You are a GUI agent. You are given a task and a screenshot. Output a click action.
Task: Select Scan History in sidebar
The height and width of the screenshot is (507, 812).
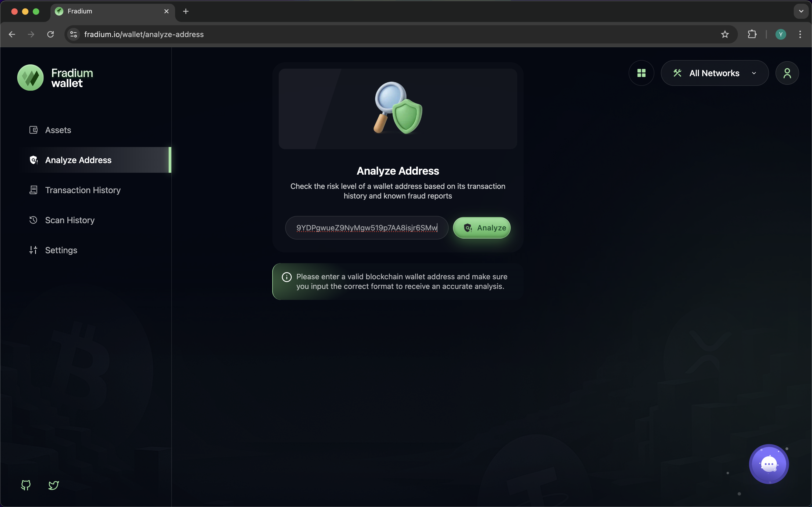point(70,220)
